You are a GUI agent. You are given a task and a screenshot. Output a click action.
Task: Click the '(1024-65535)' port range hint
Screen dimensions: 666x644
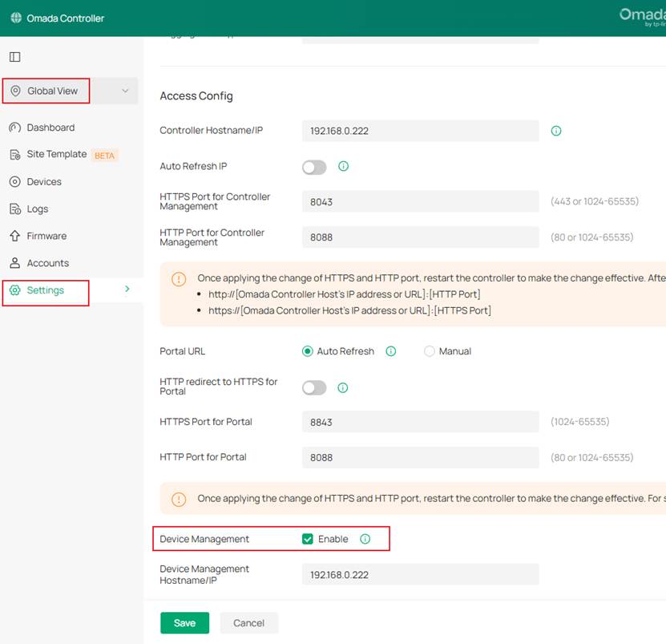pyautogui.click(x=579, y=422)
